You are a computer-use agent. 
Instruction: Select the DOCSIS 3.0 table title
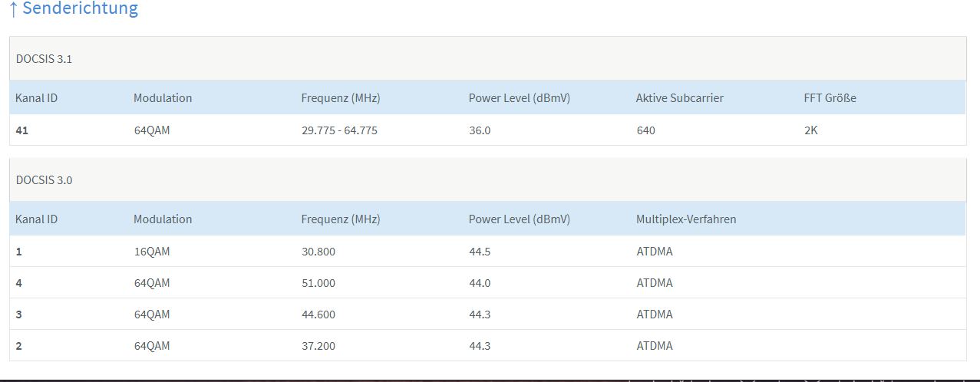click(44, 180)
